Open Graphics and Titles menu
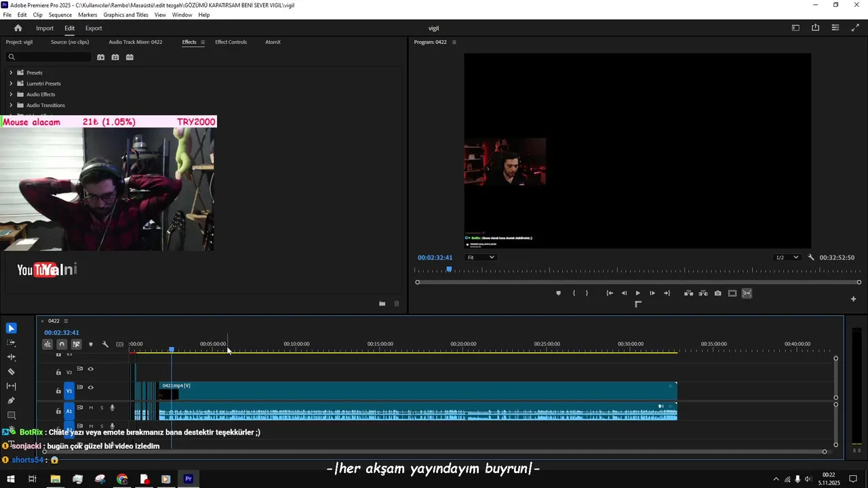Image resolution: width=868 pixels, height=488 pixels. [125, 15]
